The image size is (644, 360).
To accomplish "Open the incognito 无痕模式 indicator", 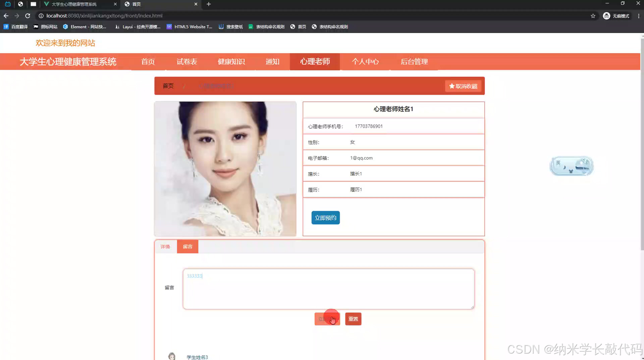I will (616, 16).
